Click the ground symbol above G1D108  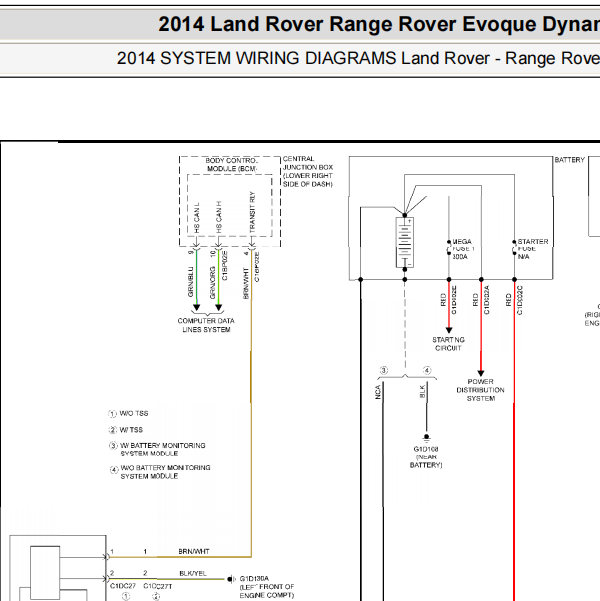click(426, 437)
